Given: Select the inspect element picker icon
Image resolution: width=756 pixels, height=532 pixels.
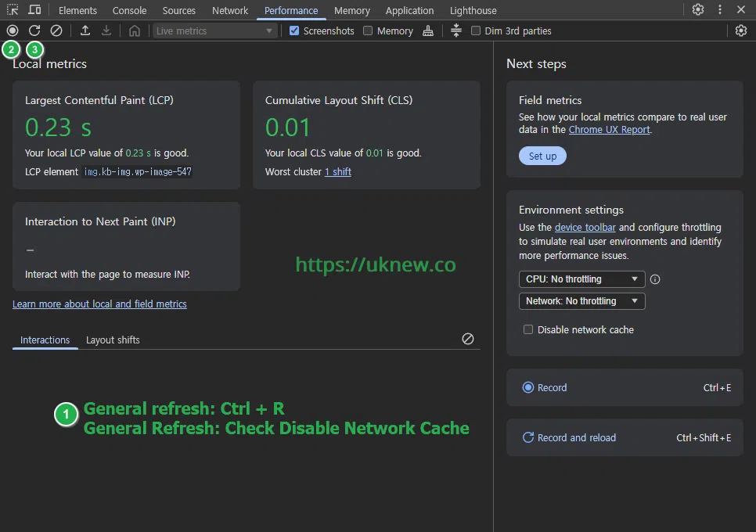Looking at the screenshot, I should click(x=13, y=10).
